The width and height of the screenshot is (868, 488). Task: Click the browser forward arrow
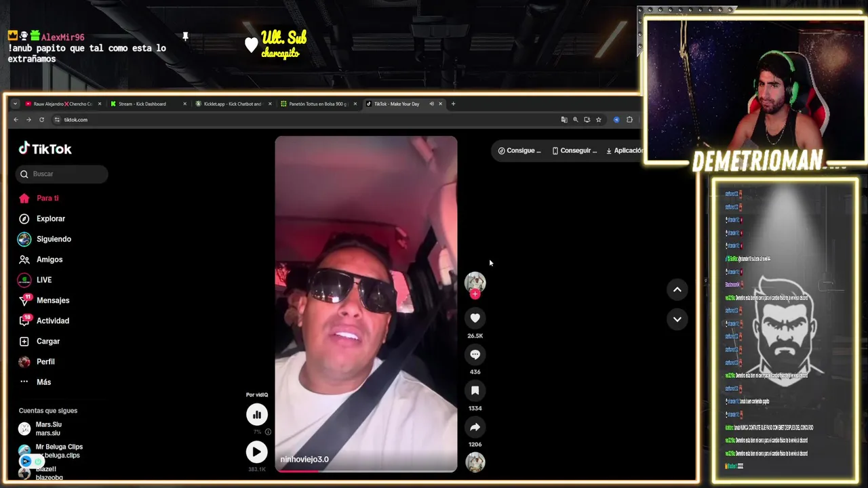tap(28, 119)
